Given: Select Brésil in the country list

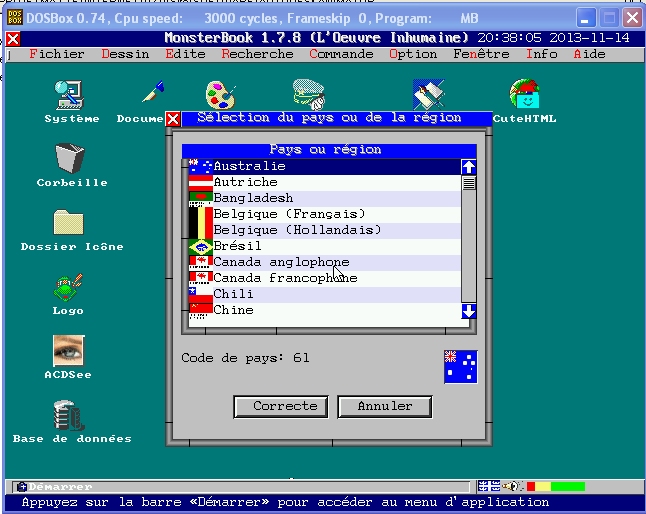Looking at the screenshot, I should point(325,247).
